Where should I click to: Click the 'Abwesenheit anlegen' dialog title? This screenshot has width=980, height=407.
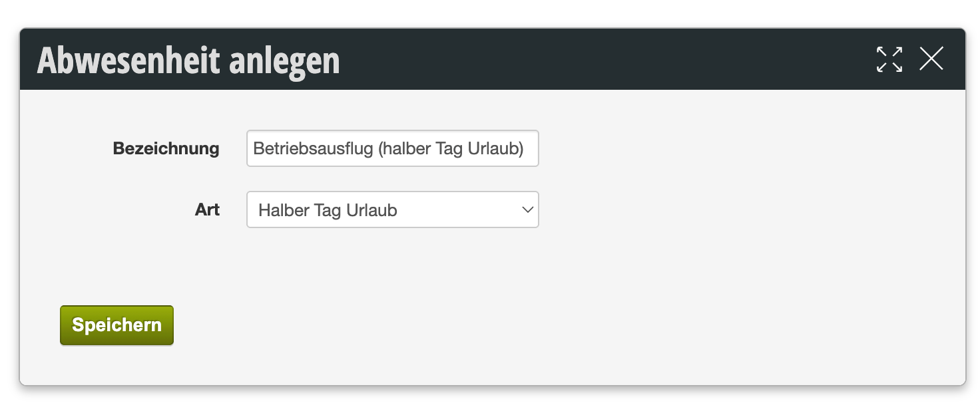click(188, 61)
